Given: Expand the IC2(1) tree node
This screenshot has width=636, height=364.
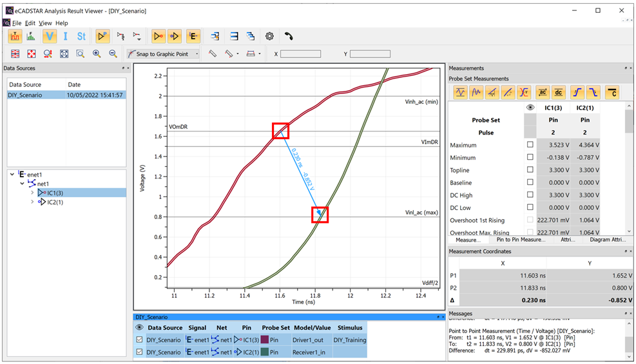Looking at the screenshot, I should tap(32, 202).
